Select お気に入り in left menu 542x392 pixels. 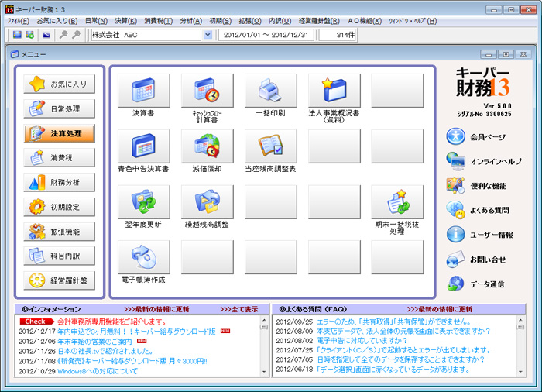coord(59,84)
